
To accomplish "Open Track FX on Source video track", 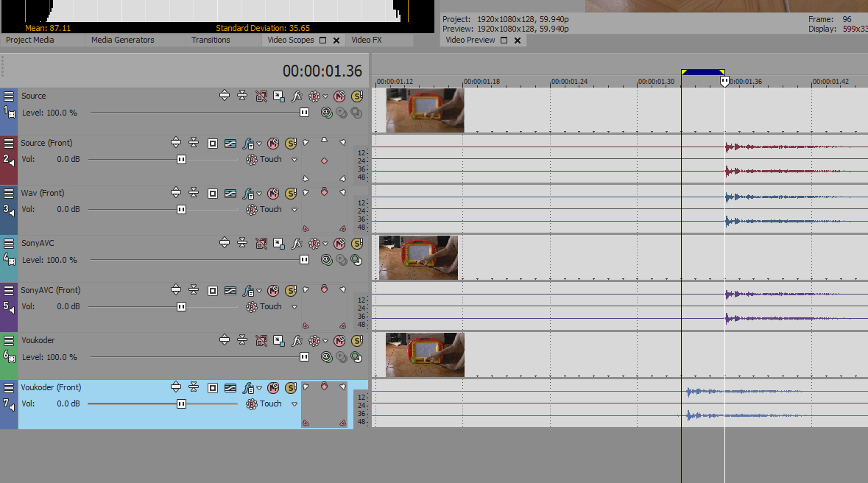I will (297, 96).
